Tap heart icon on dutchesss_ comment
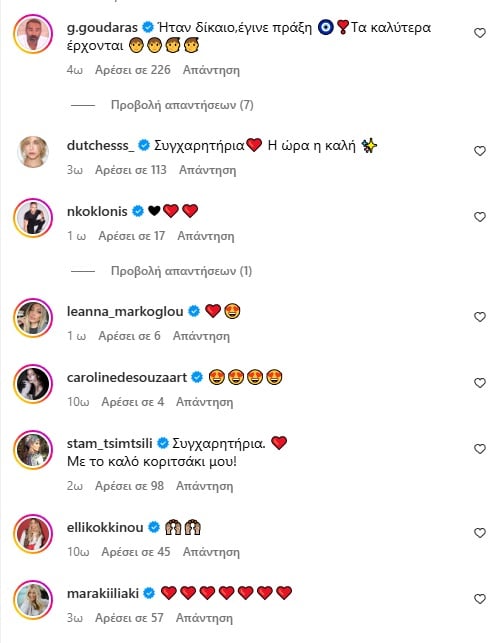500x643 pixels. pos(479,151)
